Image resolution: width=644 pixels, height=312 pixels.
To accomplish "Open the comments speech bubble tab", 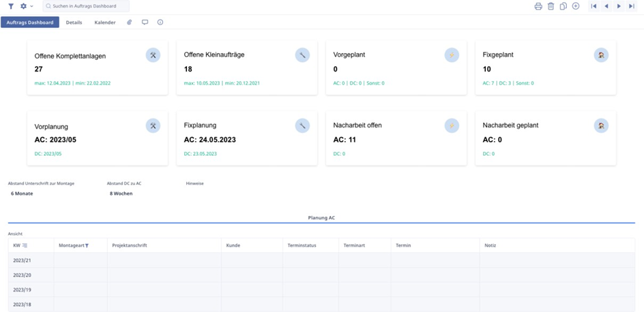I will point(145,22).
